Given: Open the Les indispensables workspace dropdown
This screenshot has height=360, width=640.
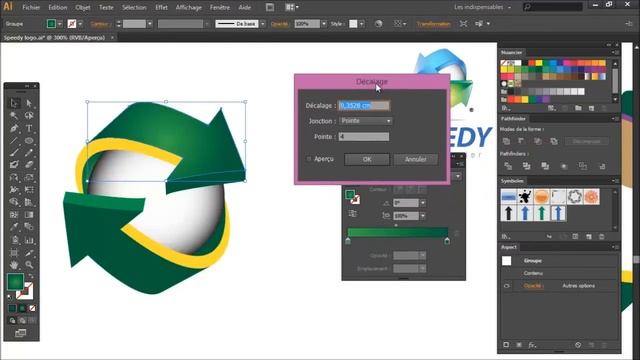Looking at the screenshot, I should click(x=482, y=7).
